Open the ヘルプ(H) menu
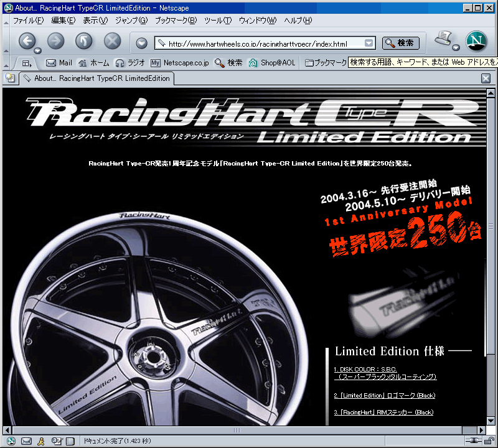Viewport: 498px width, 448px height. pyautogui.click(x=298, y=21)
